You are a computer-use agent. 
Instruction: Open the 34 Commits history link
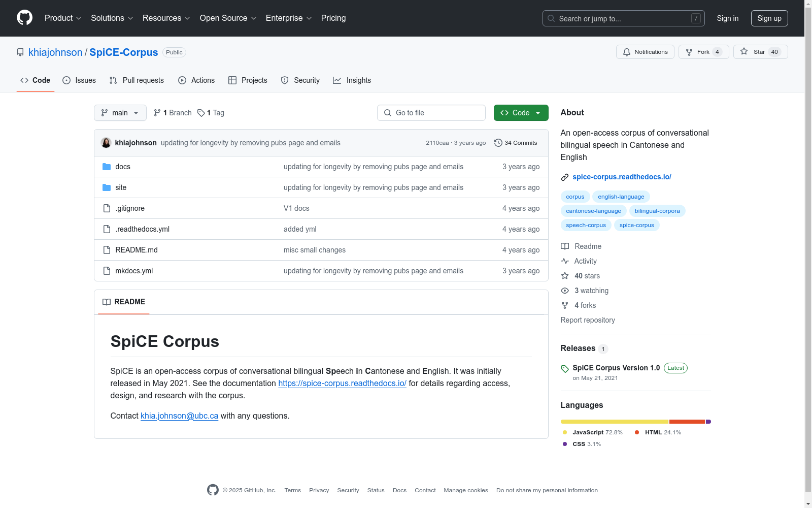(x=516, y=143)
